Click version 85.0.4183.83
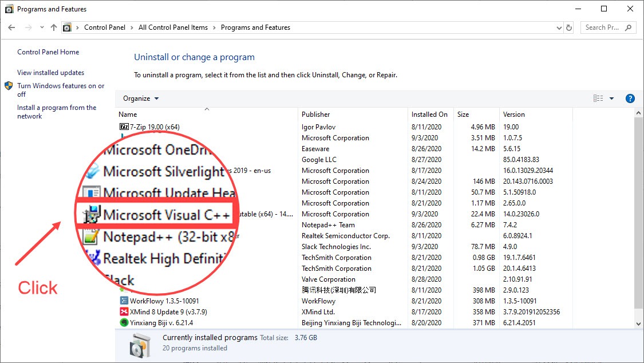644x363 pixels. 521,159
